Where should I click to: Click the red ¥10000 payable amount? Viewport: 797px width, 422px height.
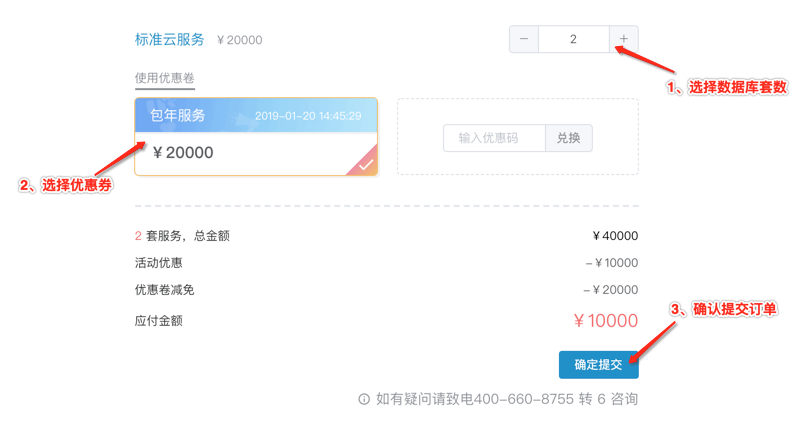pos(605,321)
